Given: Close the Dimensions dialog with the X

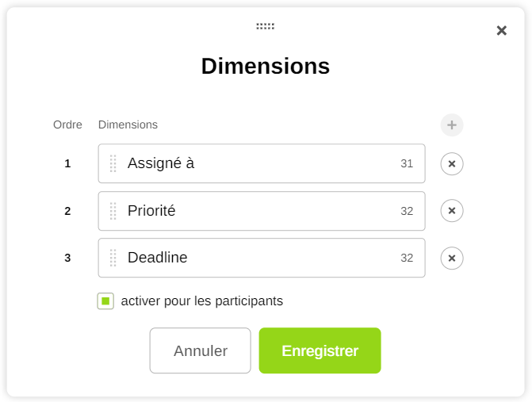Looking at the screenshot, I should pos(501,31).
